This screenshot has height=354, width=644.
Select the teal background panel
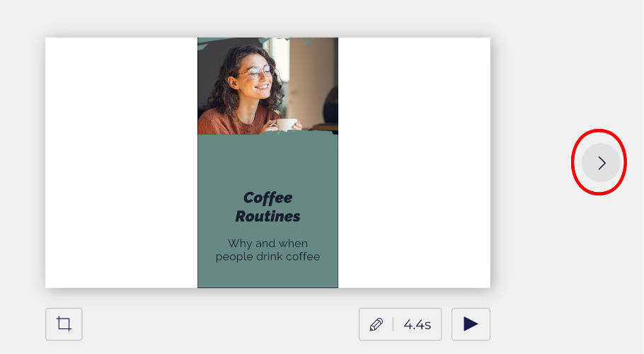click(268, 163)
